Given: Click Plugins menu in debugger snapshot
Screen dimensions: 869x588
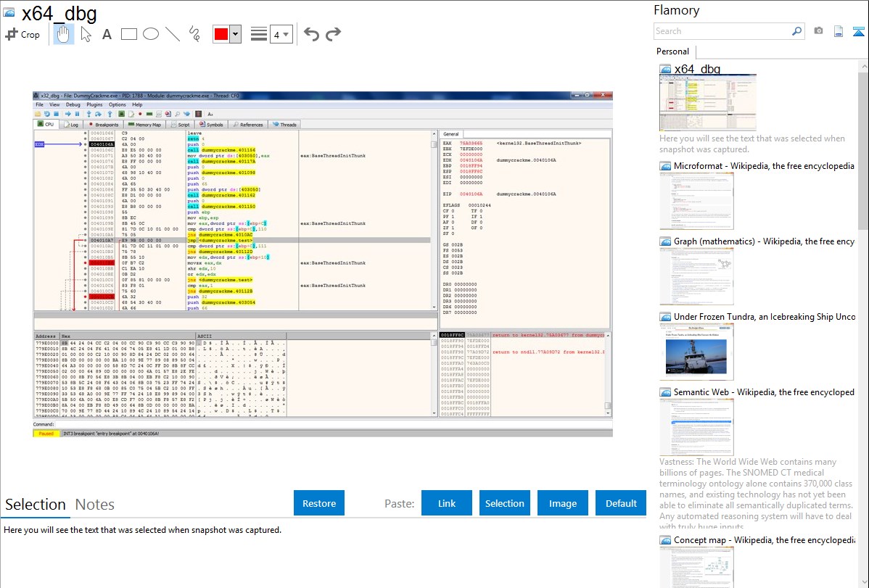Looking at the screenshot, I should coord(94,104).
